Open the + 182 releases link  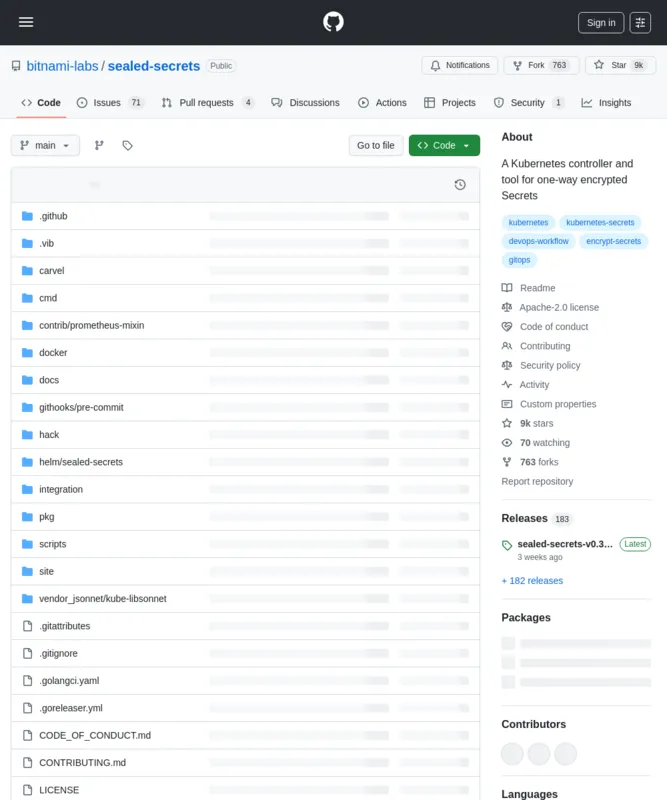tap(532, 581)
